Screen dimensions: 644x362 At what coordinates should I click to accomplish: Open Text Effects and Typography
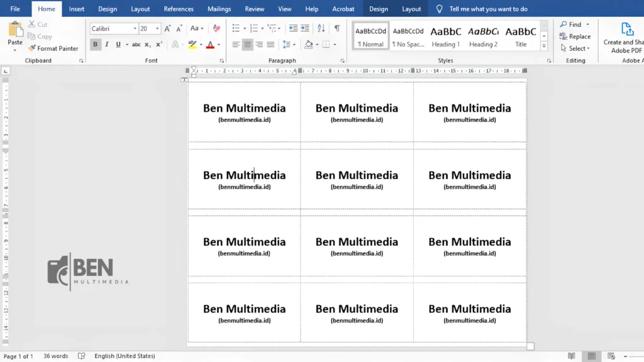coord(175,45)
